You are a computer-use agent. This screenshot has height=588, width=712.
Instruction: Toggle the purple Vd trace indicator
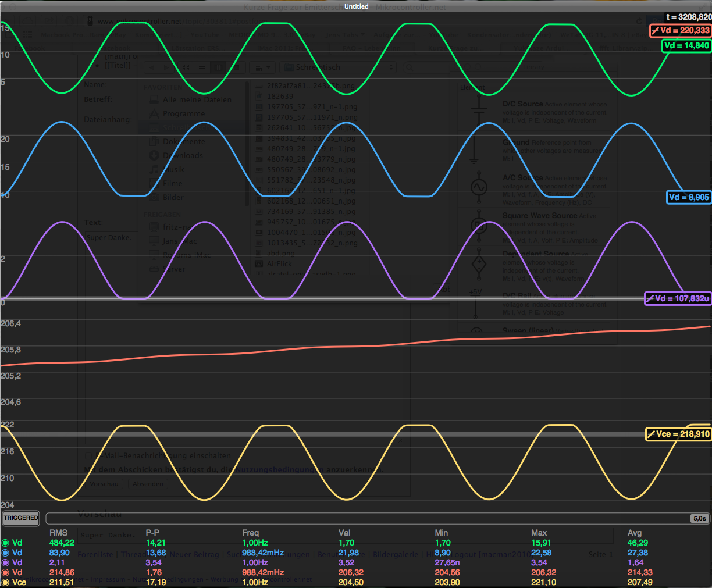click(6, 562)
